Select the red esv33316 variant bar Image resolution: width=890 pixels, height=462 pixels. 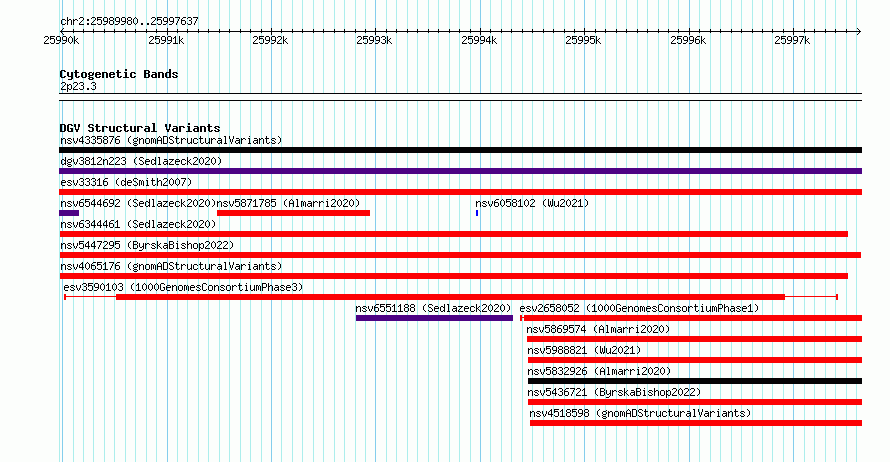460,192
